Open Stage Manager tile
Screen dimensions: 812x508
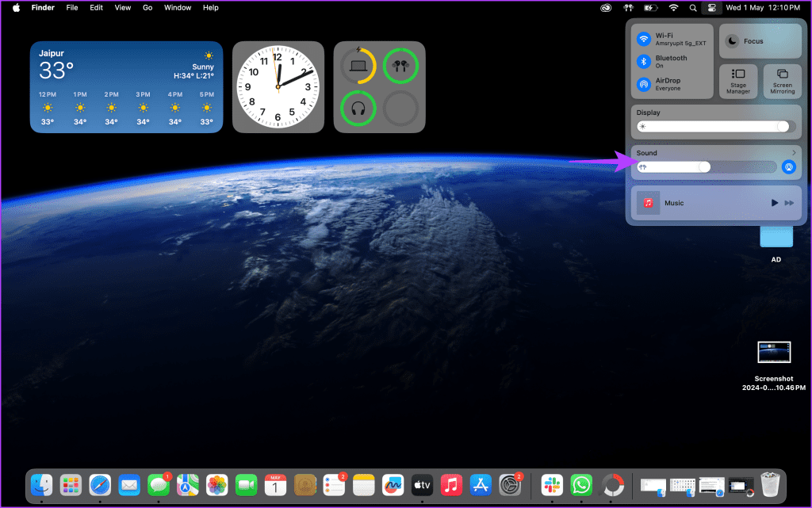pyautogui.click(x=738, y=81)
